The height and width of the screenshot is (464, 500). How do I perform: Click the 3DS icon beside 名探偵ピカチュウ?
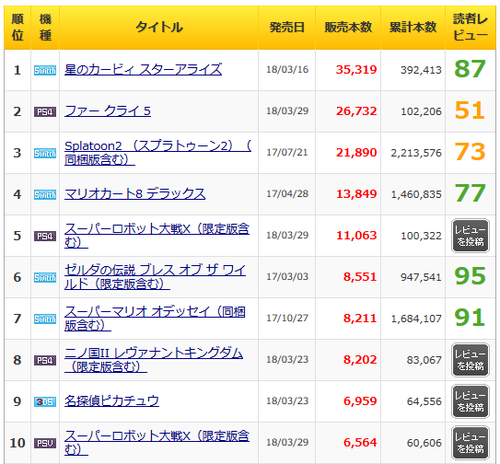coord(45,402)
